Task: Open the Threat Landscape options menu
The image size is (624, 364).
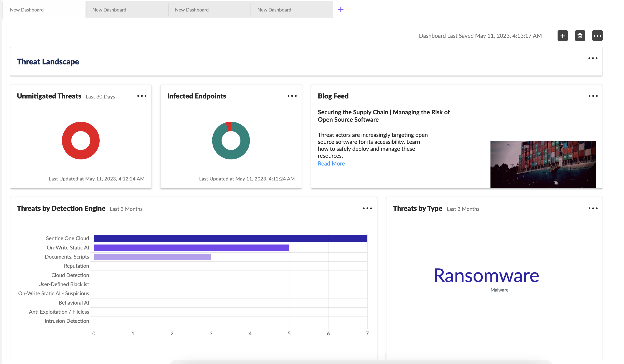Action: 593,58
